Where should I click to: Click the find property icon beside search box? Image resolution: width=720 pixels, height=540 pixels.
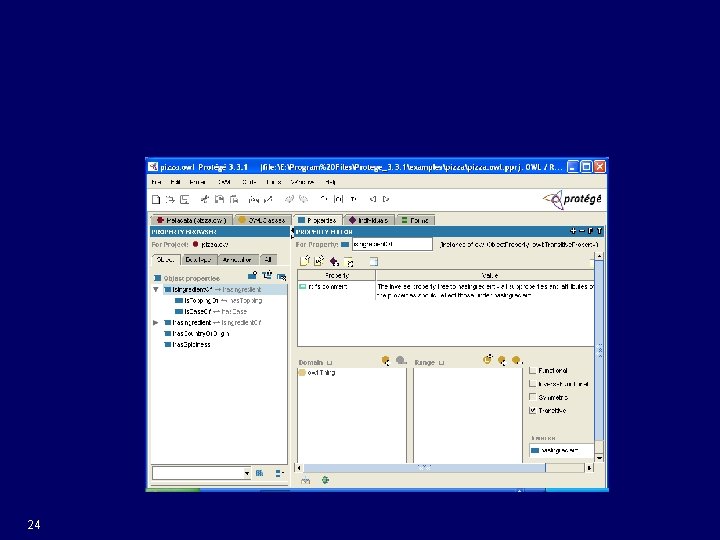pyautogui.click(x=259, y=473)
